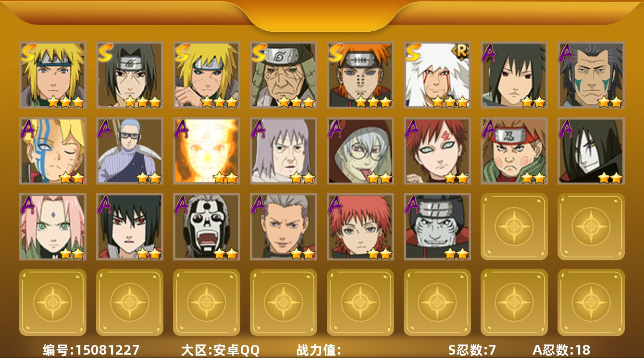Tap the orange-haired Pain portrait with piercings

point(360,75)
